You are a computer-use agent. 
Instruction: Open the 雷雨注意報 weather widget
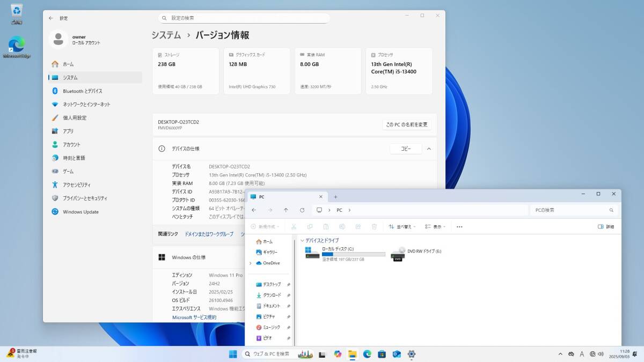[21, 353]
